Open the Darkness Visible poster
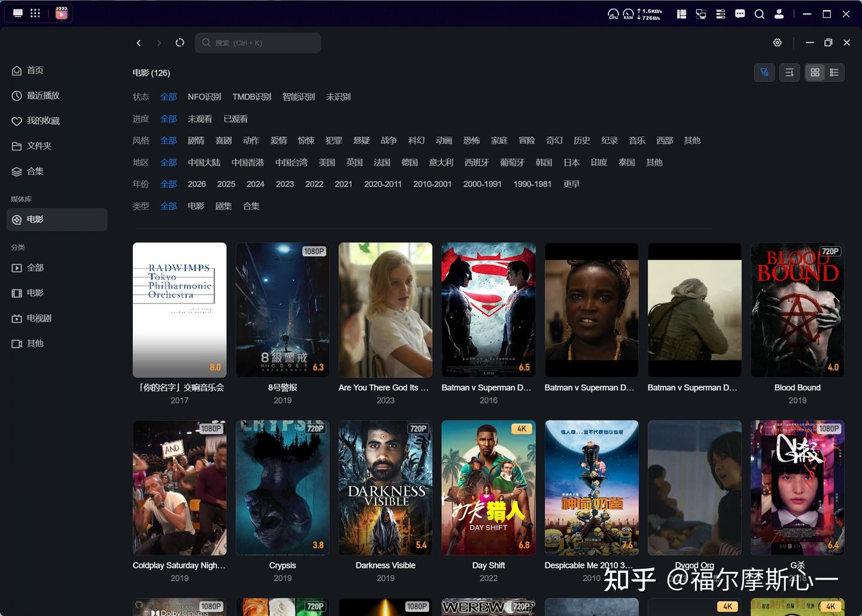Image resolution: width=862 pixels, height=616 pixels. pyautogui.click(x=386, y=487)
